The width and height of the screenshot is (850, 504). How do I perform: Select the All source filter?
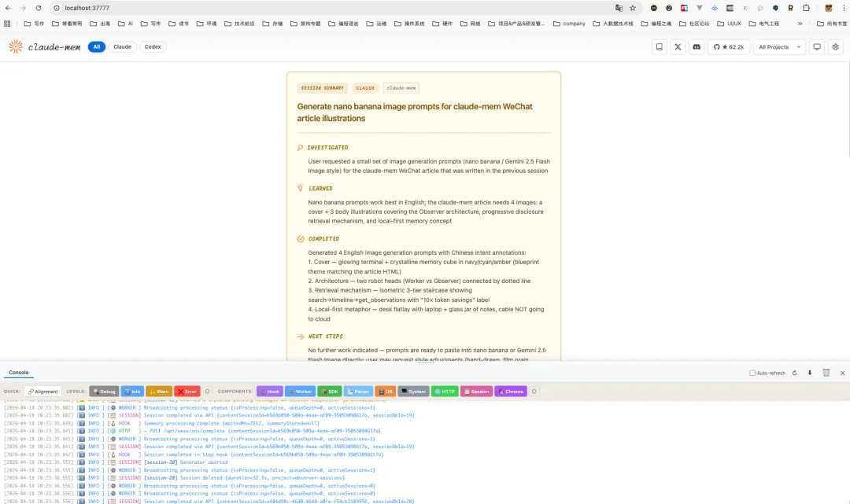coord(97,46)
